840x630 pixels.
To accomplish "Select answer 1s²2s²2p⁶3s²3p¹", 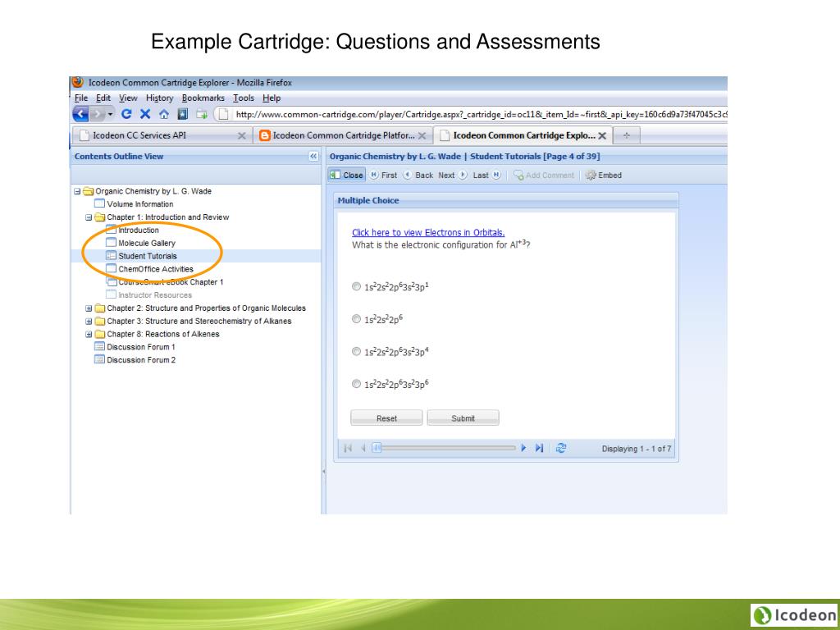I will coord(356,286).
